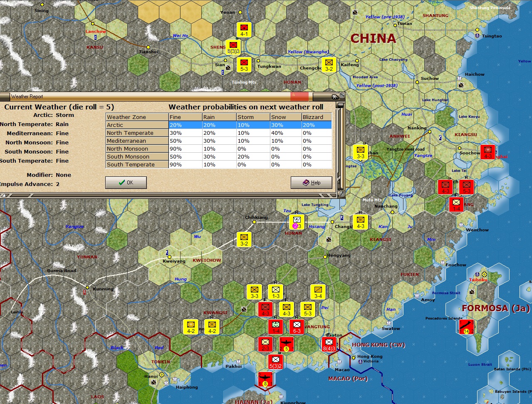Select the North Temperate weather zone row
This screenshot has width=532, height=404.
click(219, 133)
